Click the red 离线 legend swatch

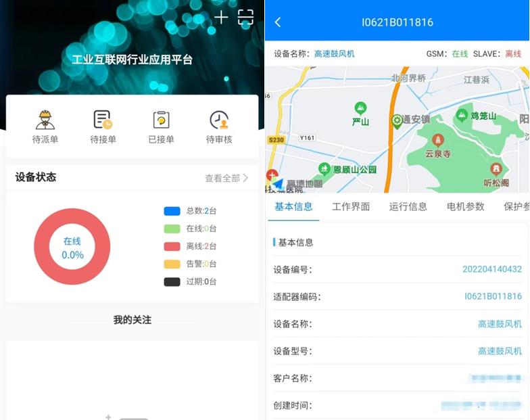tap(172, 246)
